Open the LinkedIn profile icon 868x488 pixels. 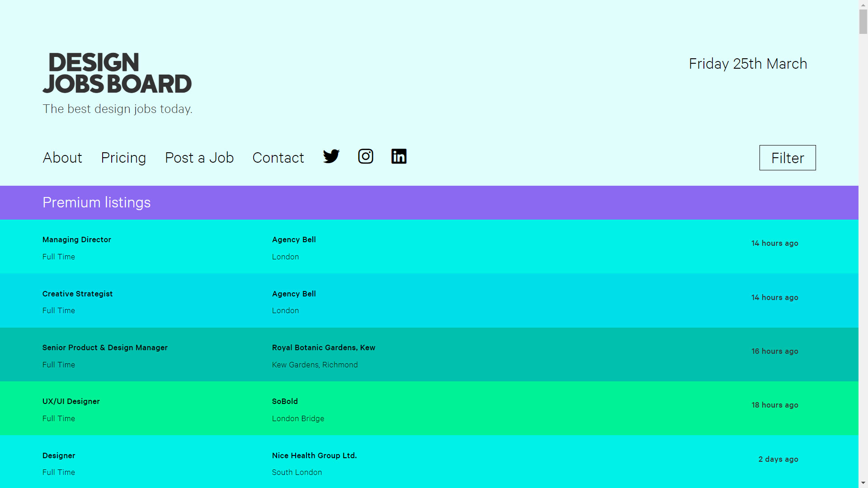pos(399,156)
